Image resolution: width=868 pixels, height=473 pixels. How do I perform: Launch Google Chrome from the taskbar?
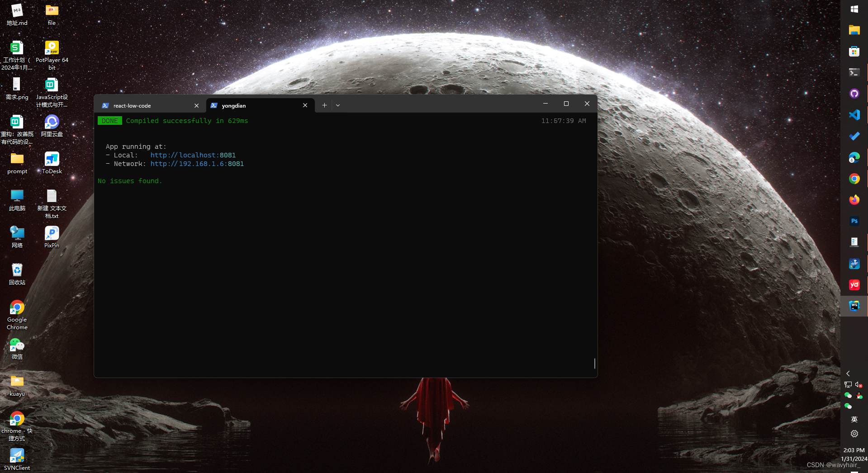point(854,179)
